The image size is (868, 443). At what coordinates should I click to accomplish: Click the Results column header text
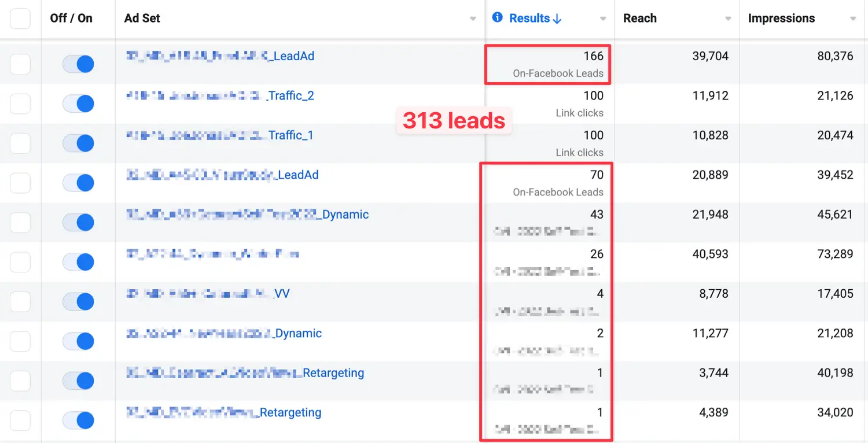click(529, 19)
